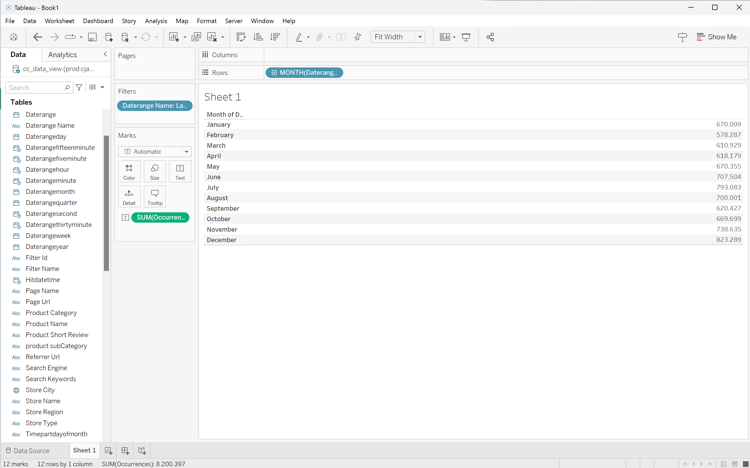Click the Data Guide icon near Show Me
Screen dimensions: 750x468
click(x=683, y=37)
